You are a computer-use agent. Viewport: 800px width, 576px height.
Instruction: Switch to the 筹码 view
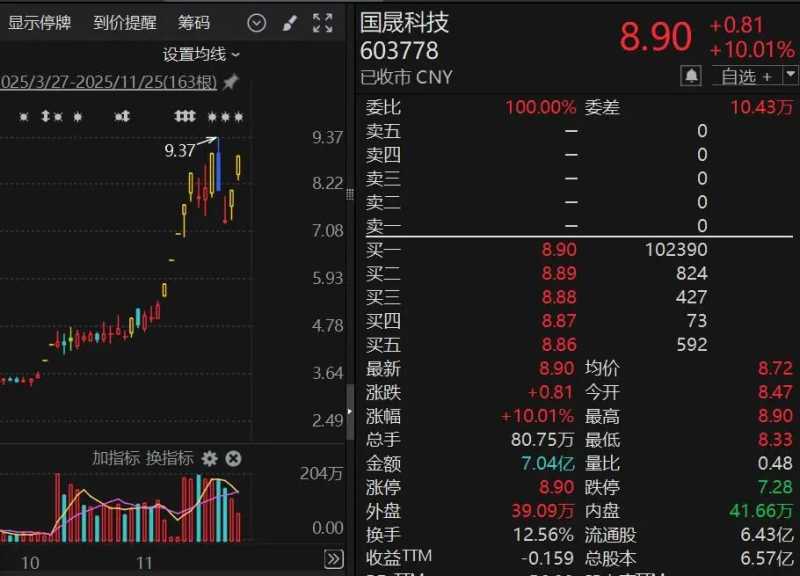click(x=194, y=23)
